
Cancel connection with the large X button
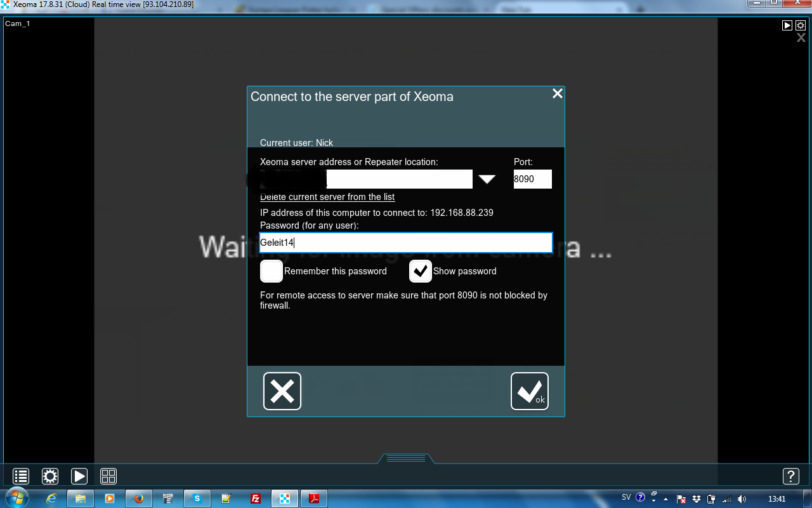pos(282,391)
